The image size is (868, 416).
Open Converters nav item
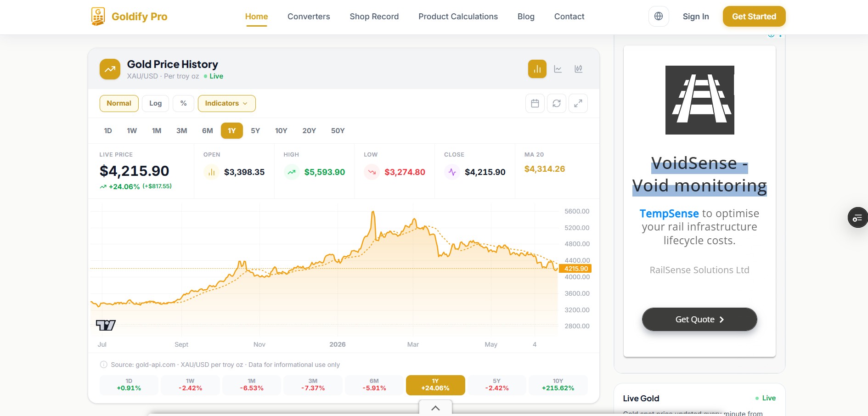pos(309,17)
